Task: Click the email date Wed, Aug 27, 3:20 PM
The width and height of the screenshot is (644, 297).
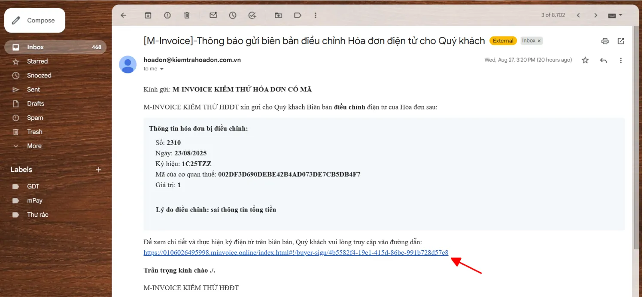Action: 528,60
